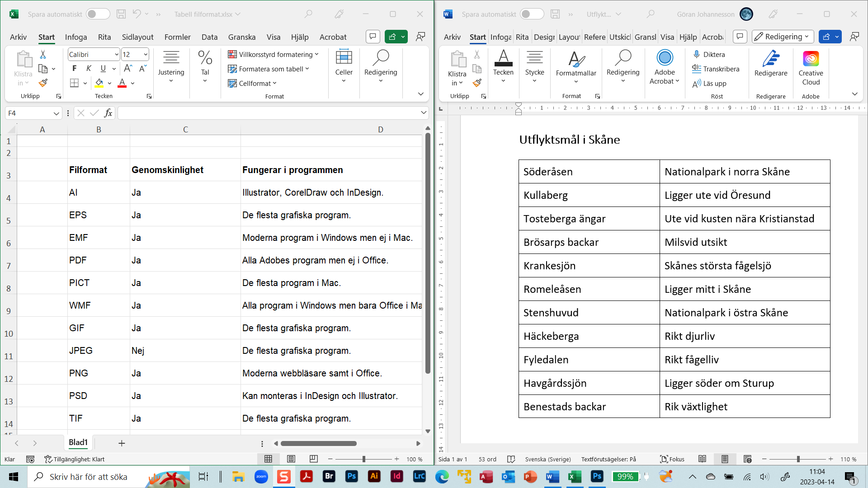Open Illustrator from the Windows taskbar

[374, 476]
